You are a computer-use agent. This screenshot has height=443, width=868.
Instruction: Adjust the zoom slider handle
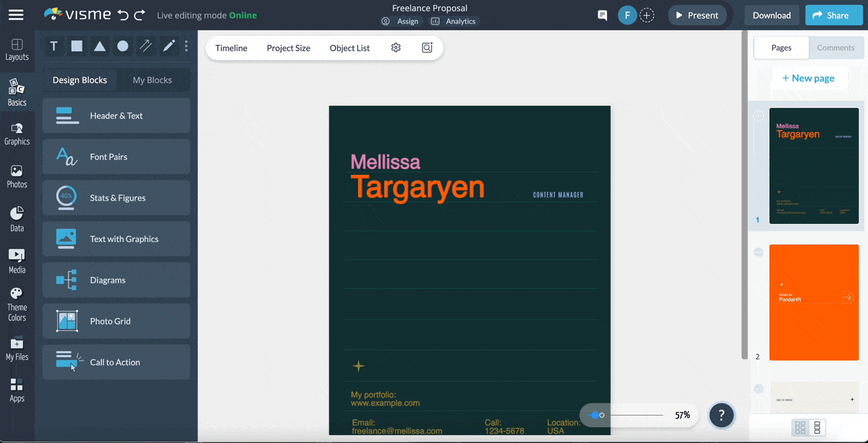(595, 415)
